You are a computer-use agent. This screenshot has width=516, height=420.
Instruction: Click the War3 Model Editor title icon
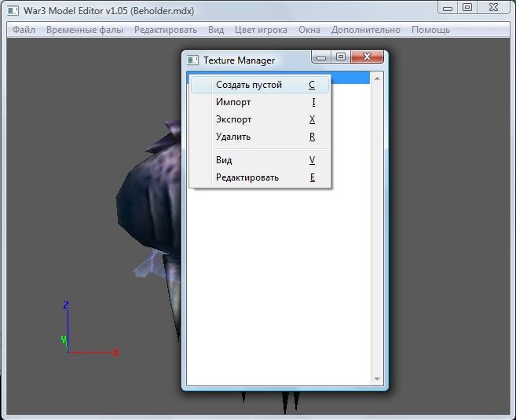coord(13,11)
